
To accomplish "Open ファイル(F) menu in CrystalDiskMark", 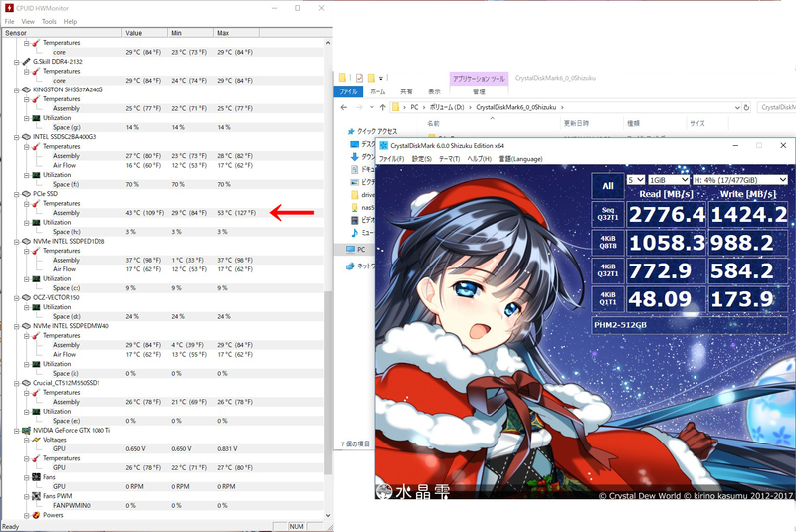I will tap(391, 159).
